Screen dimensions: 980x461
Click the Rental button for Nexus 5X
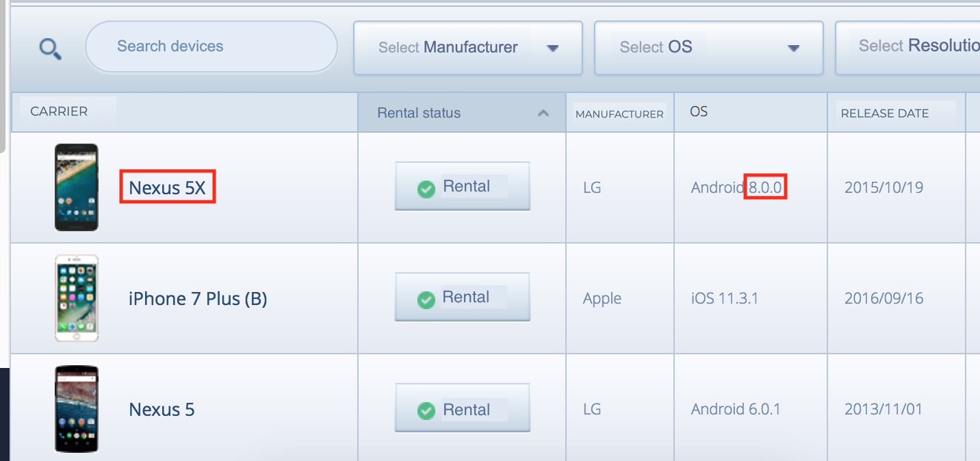[x=463, y=186]
